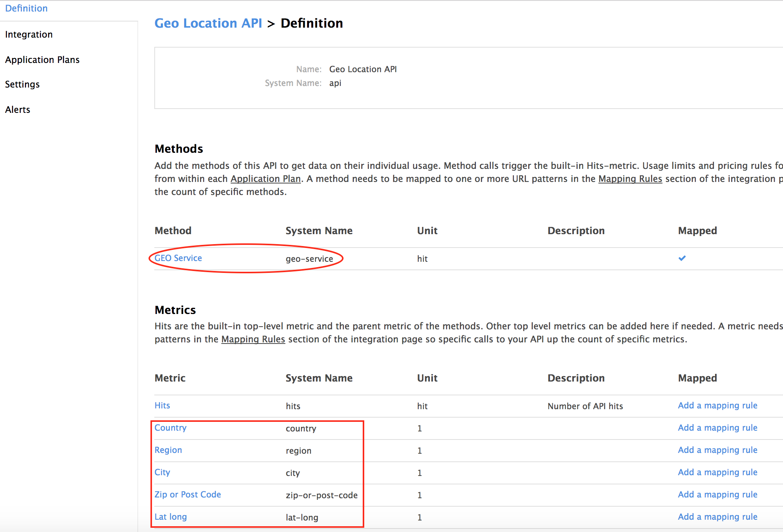The height and width of the screenshot is (532, 783).
Task: Click the Geo Location API breadcrumb link
Action: pyautogui.click(x=208, y=23)
